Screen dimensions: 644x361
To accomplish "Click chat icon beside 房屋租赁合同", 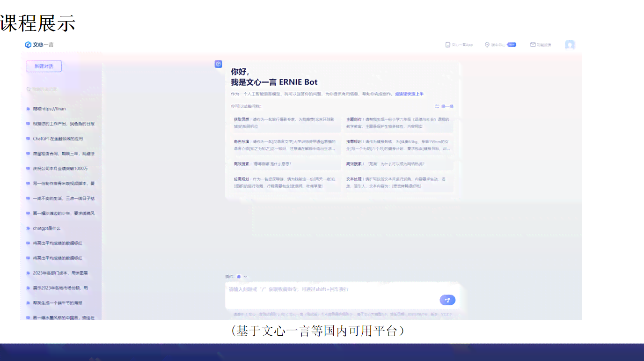I will 28,154.
